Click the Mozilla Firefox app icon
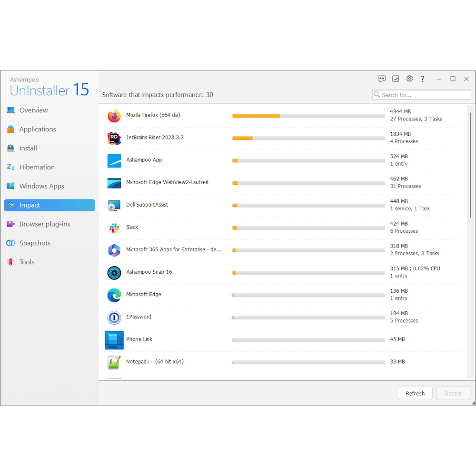The image size is (476, 476). tap(114, 116)
